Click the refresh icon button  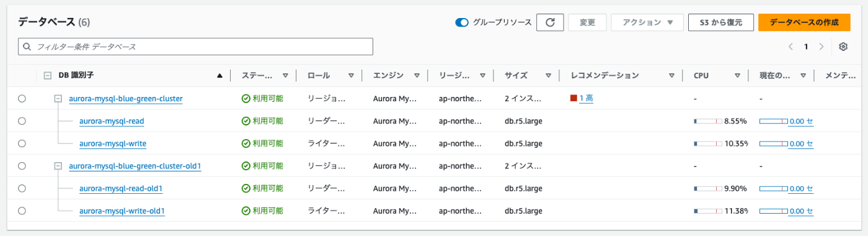point(550,22)
